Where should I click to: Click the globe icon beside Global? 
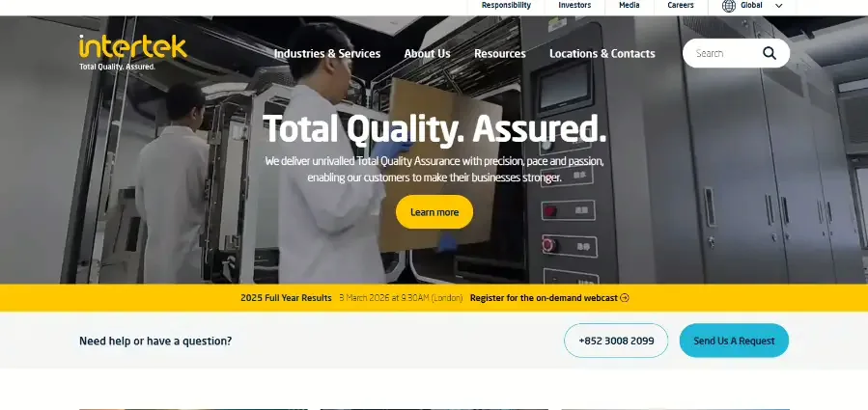click(x=729, y=6)
